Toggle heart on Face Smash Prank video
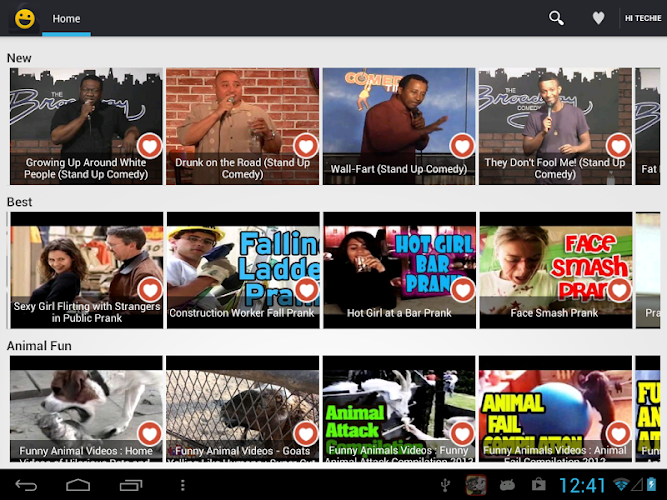667x500 pixels. (x=618, y=290)
